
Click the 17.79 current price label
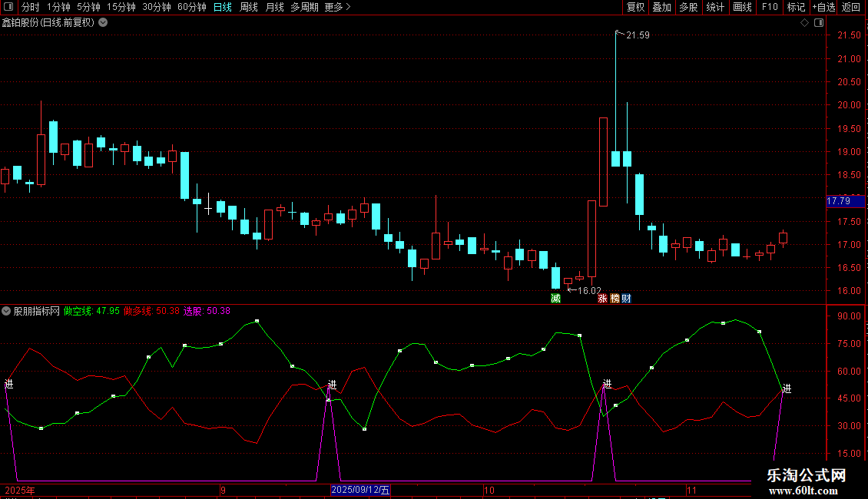[839, 201]
